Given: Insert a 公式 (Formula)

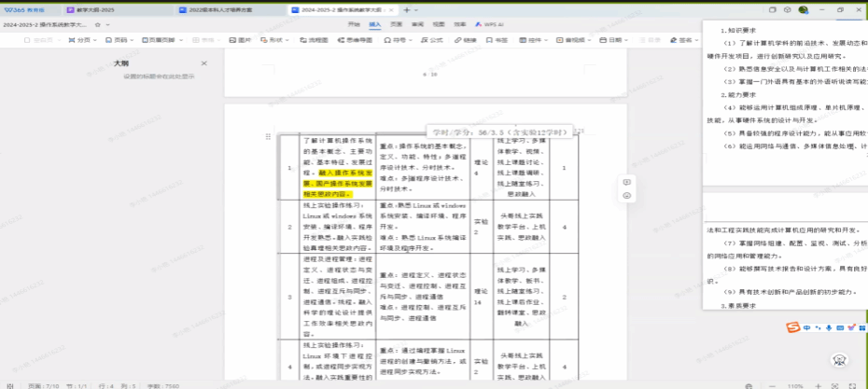Looking at the screenshot, I should (x=432, y=40).
